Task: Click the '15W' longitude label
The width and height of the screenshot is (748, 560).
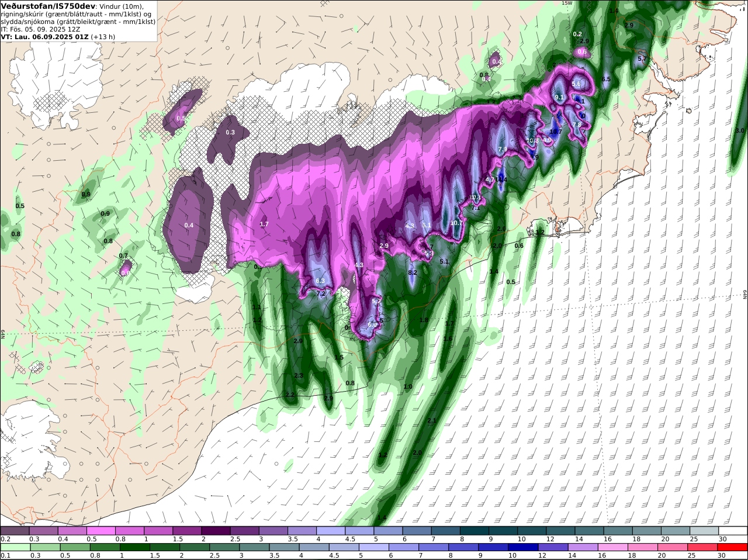Action: pyautogui.click(x=566, y=3)
